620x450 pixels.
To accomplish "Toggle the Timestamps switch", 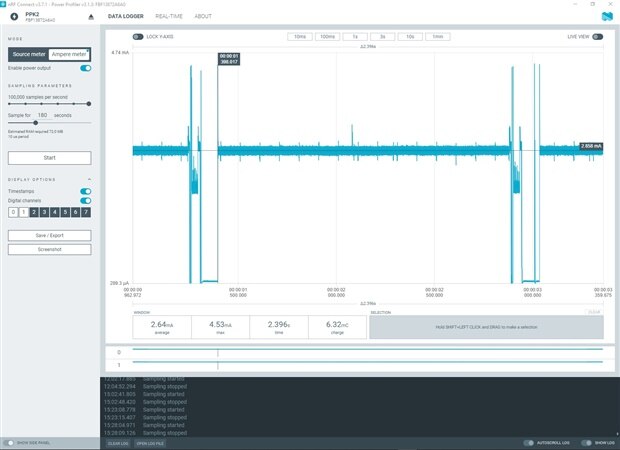I will pyautogui.click(x=85, y=191).
